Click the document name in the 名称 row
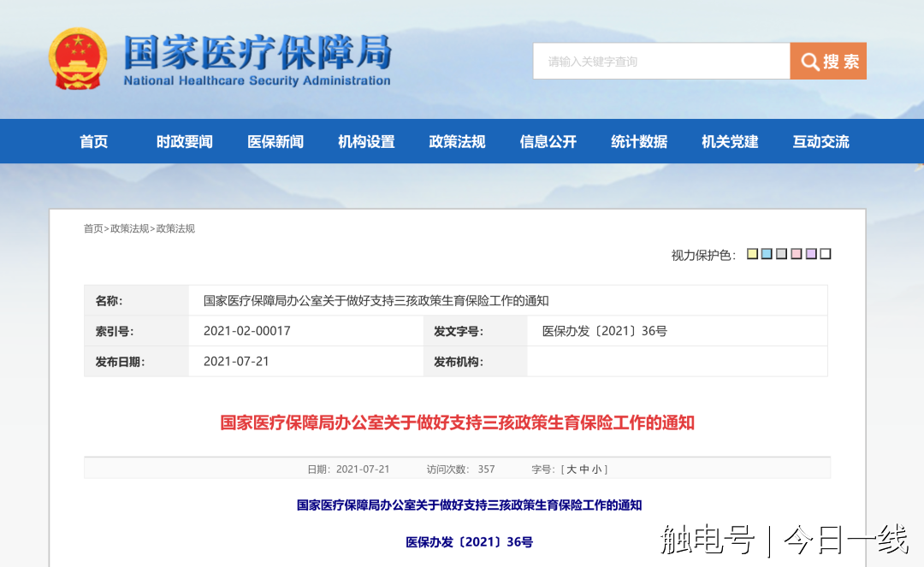The width and height of the screenshot is (924, 567). tap(376, 301)
